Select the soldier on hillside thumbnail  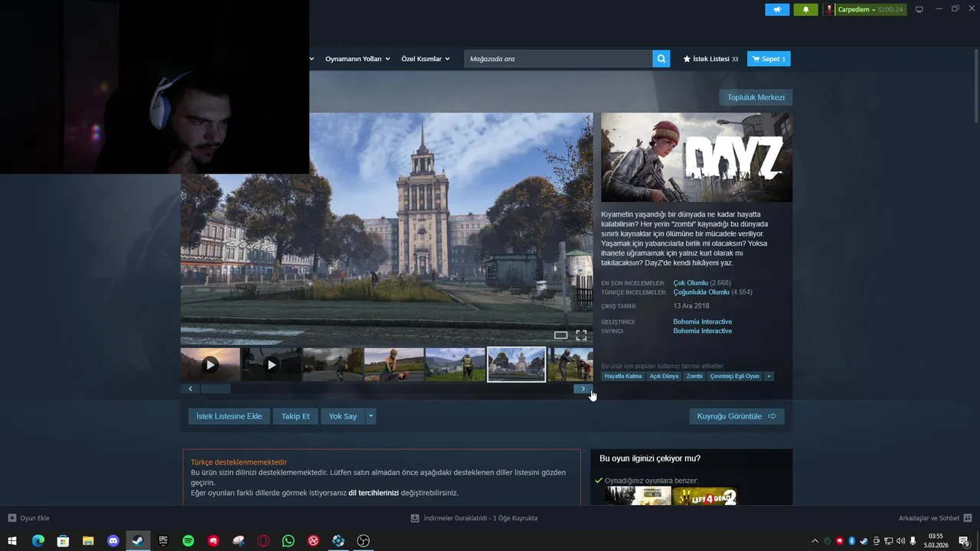(456, 365)
